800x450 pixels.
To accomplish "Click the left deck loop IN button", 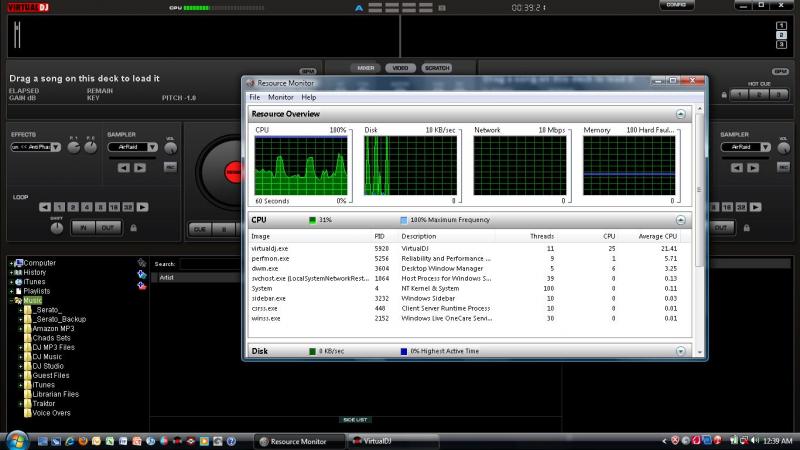I will [83, 228].
